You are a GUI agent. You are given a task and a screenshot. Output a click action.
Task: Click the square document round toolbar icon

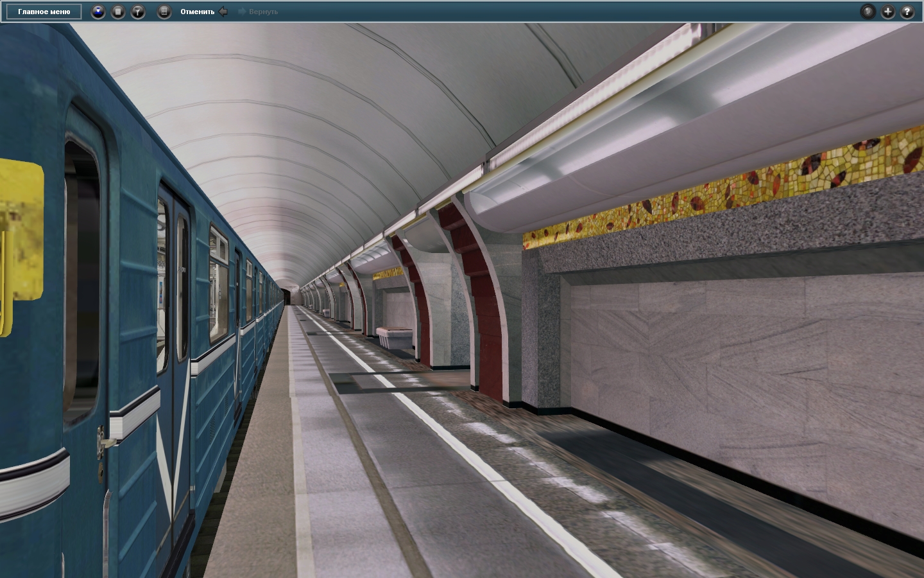point(118,12)
